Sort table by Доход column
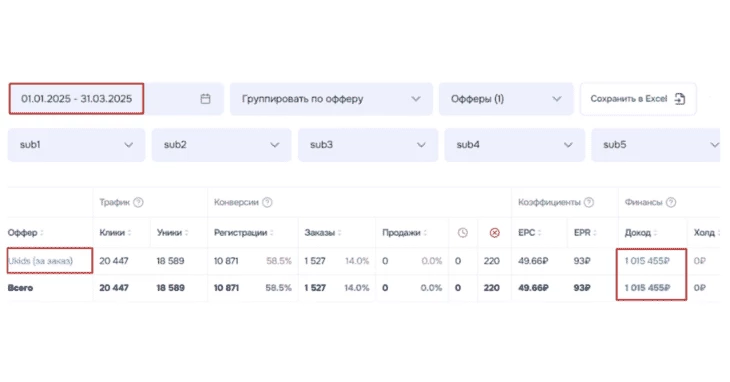Image resolution: width=730 pixels, height=382 pixels. 641,233
